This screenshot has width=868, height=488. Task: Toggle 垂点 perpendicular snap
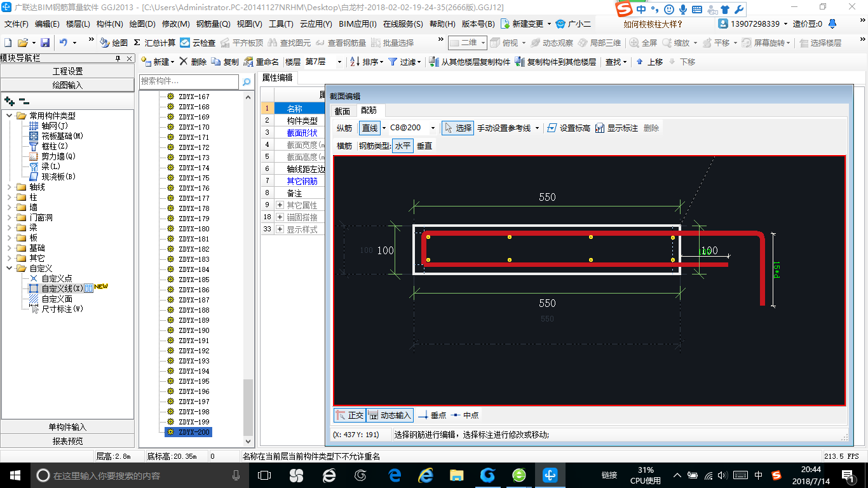pos(432,415)
